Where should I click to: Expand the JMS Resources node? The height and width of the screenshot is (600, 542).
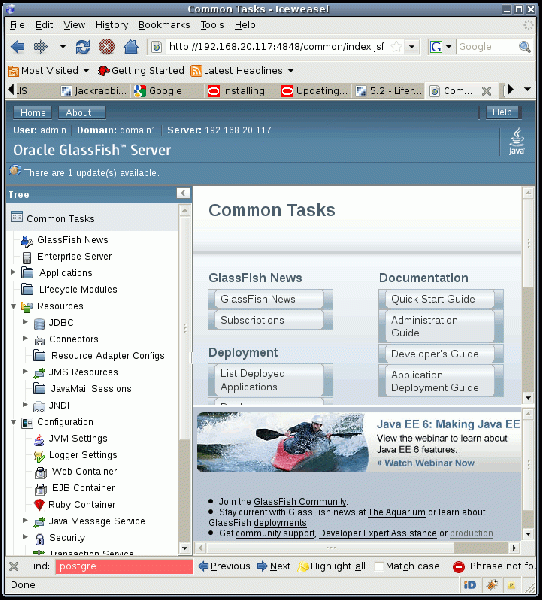(x=25, y=371)
